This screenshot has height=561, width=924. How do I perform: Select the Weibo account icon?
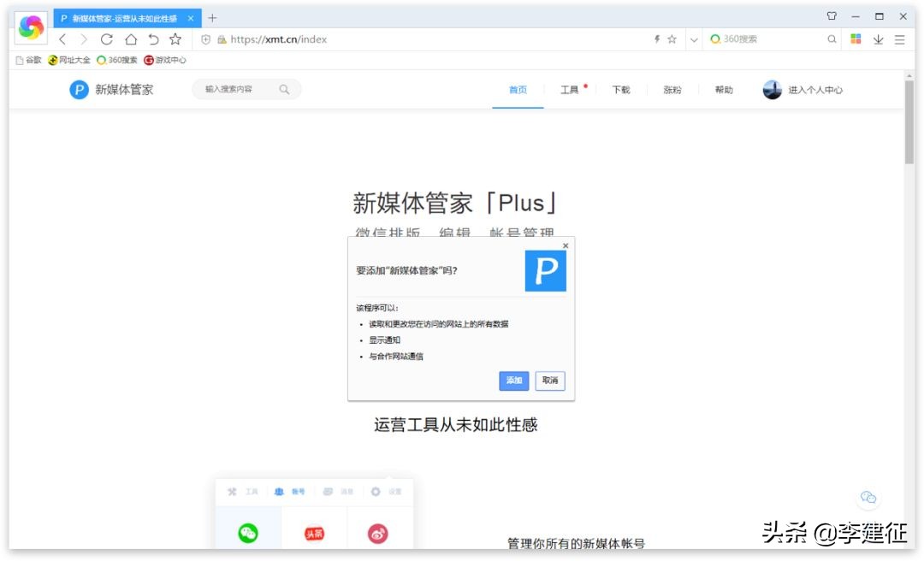coord(379,534)
